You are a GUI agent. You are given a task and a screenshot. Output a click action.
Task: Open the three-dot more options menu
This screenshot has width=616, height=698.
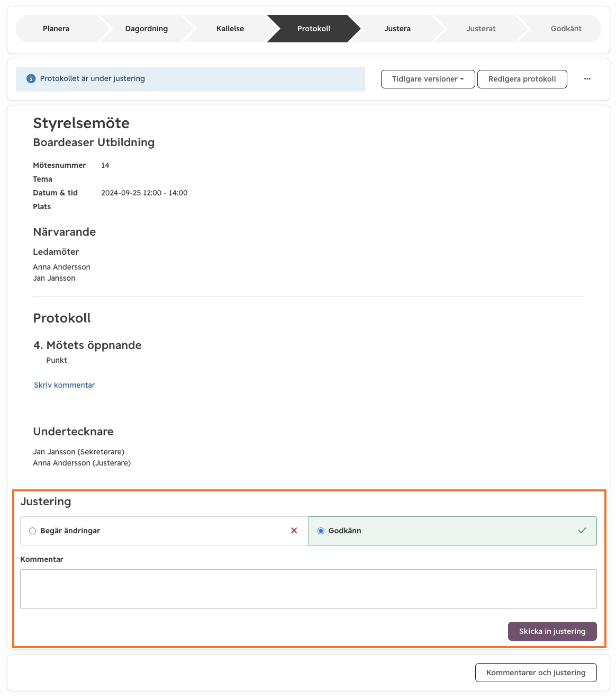point(587,79)
